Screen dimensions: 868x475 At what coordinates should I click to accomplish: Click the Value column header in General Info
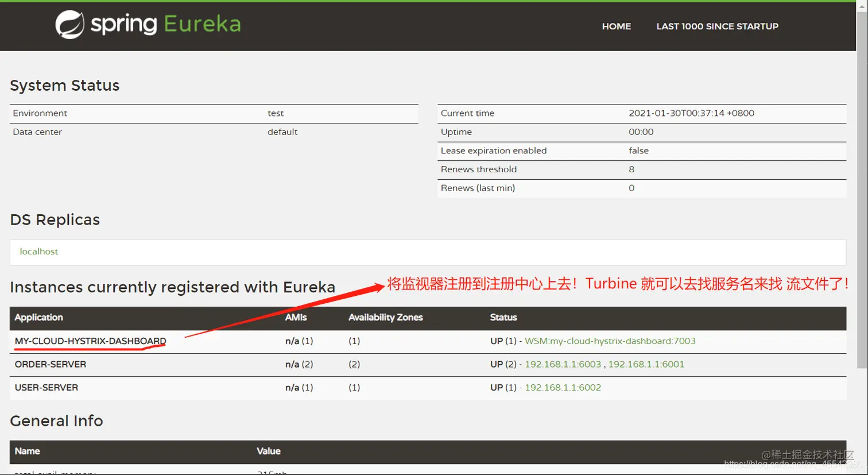[x=269, y=451]
